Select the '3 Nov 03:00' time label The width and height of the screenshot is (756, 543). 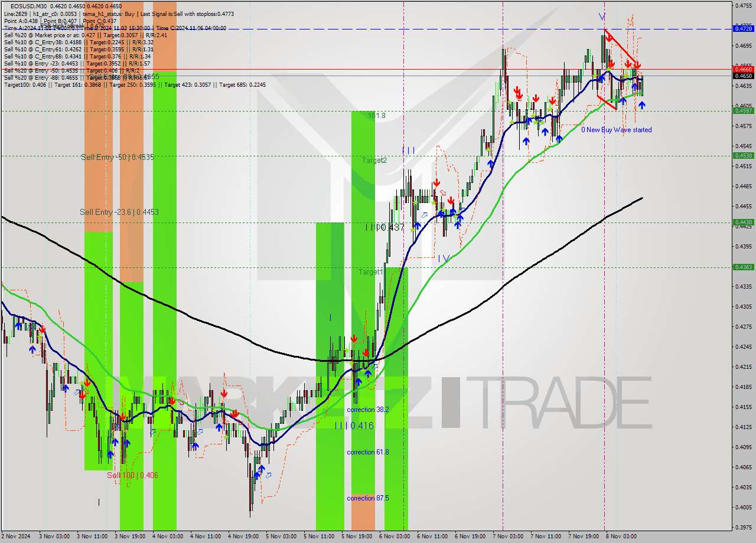click(x=54, y=537)
